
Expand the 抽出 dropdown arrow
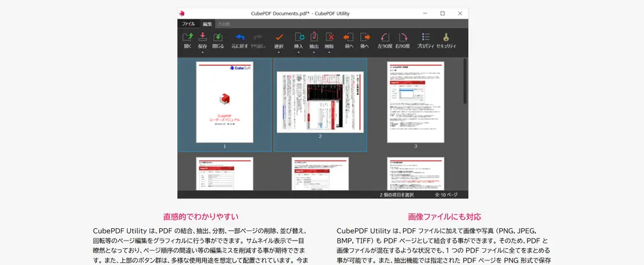314,52
